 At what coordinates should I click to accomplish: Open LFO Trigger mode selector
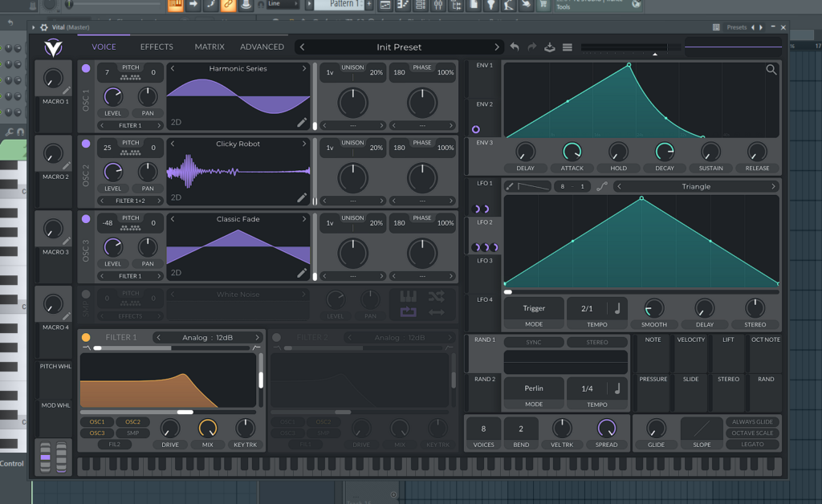534,309
